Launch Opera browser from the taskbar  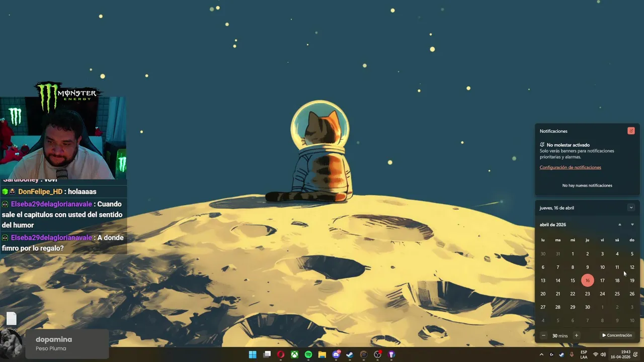(281, 354)
